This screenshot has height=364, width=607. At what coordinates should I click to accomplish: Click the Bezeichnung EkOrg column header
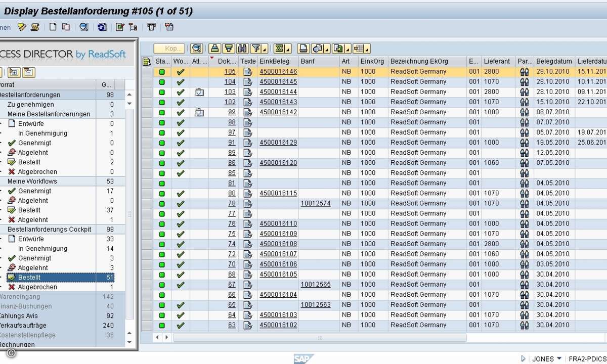427,61
